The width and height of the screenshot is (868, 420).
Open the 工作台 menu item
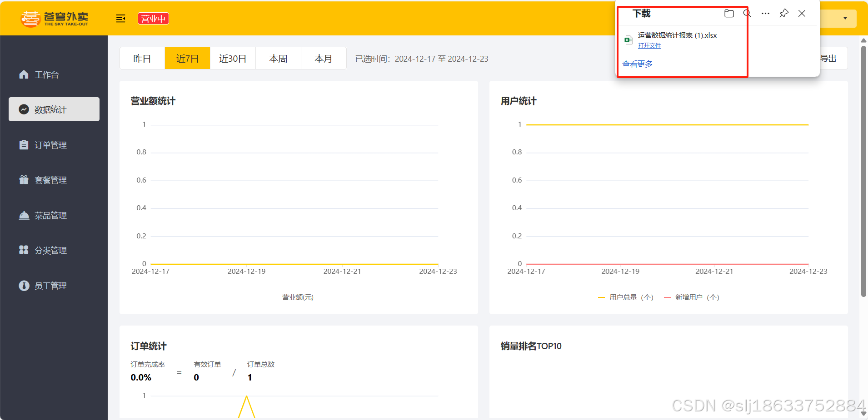click(54, 74)
